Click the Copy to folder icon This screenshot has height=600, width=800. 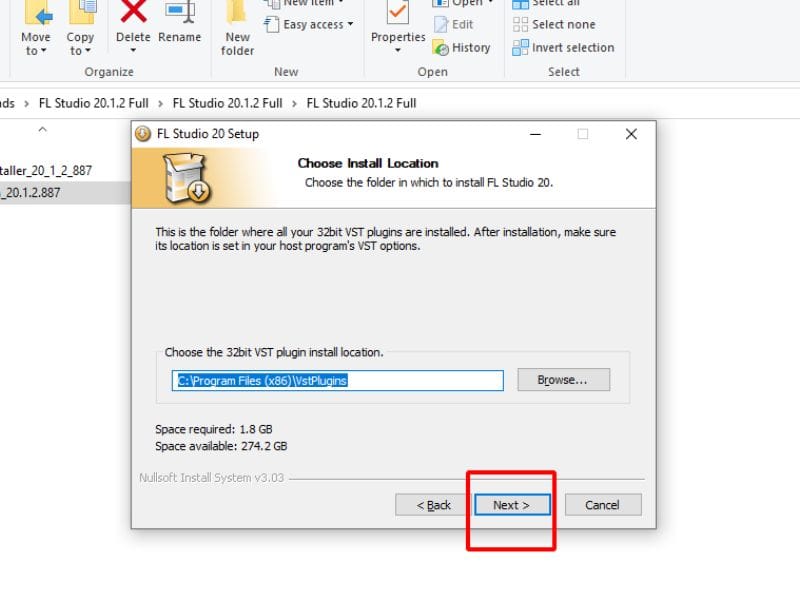(82, 13)
